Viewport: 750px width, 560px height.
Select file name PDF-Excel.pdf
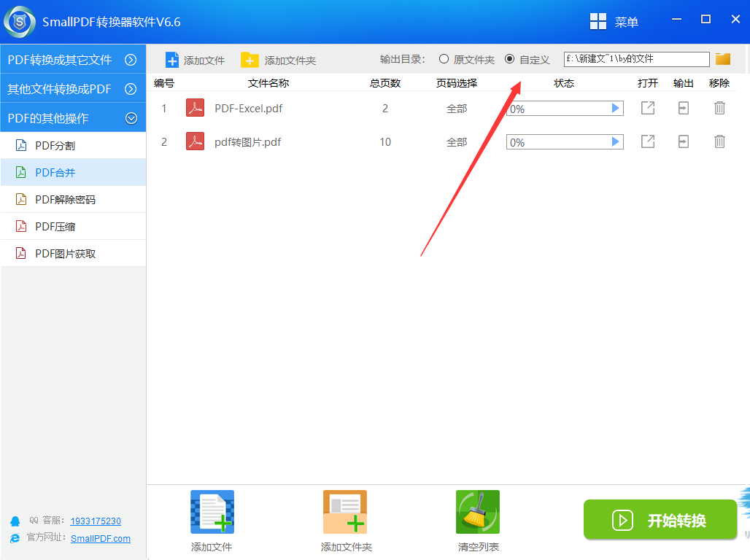click(248, 109)
